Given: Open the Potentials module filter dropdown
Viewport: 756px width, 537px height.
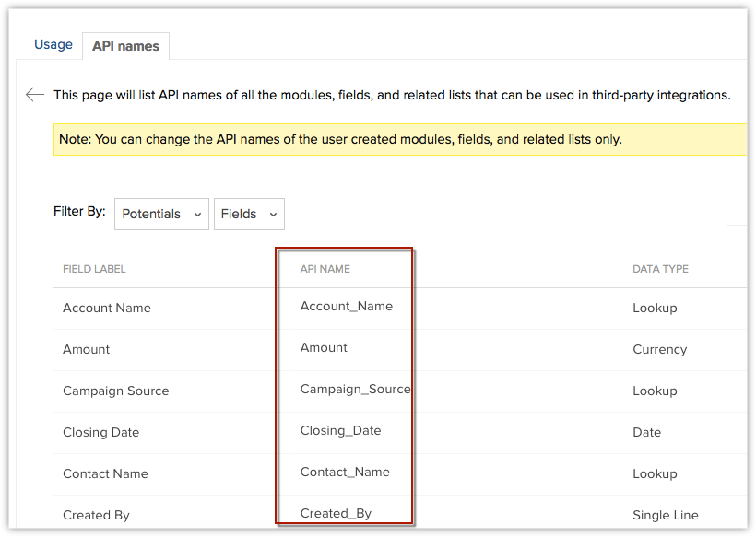Looking at the screenshot, I should [161, 214].
